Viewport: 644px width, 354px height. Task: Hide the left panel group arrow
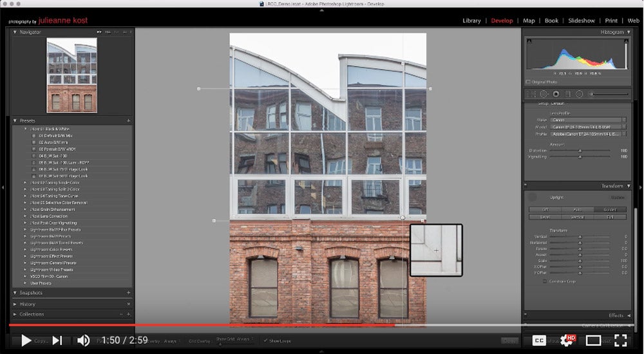[x=3, y=187]
